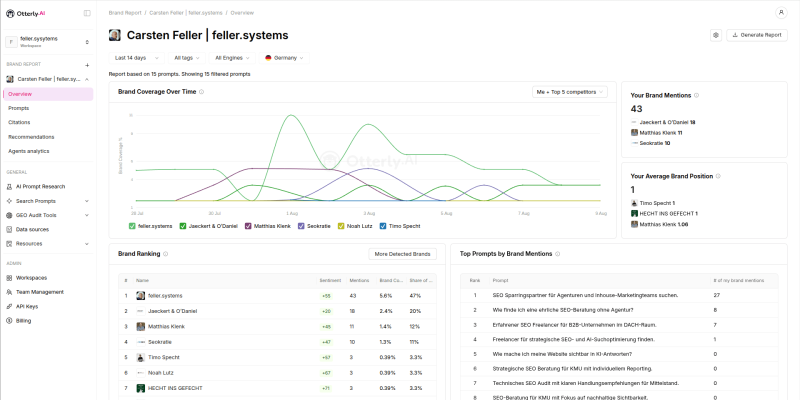Click the Generate Report button
This screenshot has height=400, width=800.
pos(757,35)
